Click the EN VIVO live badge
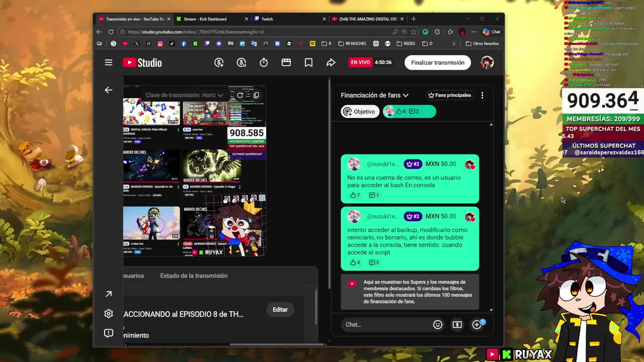This screenshot has width=644, height=362. 360,62
